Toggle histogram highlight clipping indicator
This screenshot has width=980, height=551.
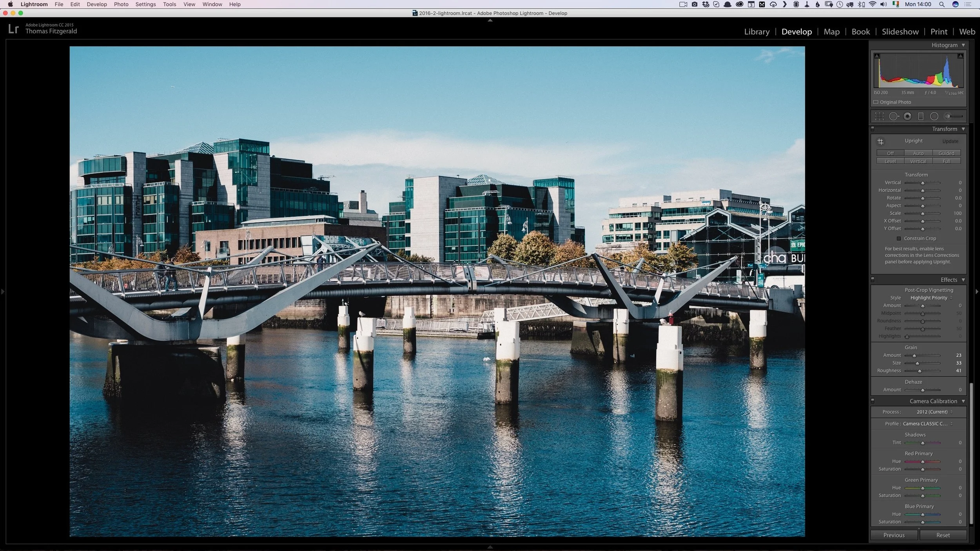(960, 56)
